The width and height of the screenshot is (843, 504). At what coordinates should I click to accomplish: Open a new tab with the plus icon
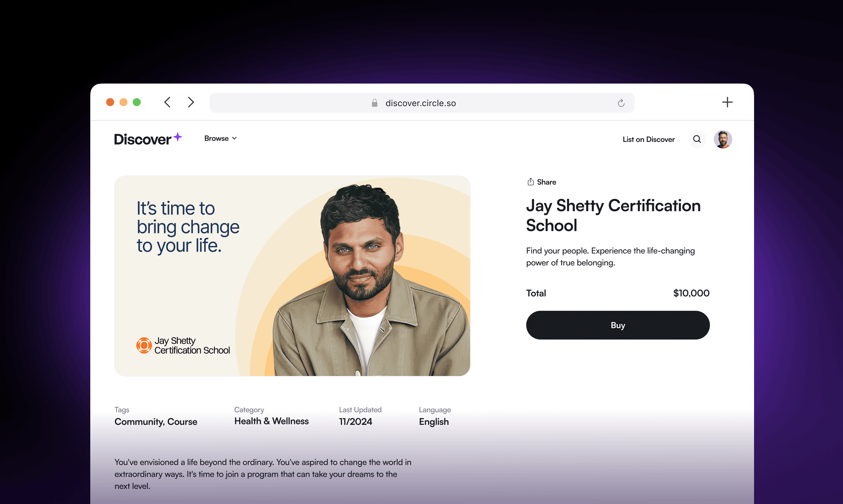727,102
